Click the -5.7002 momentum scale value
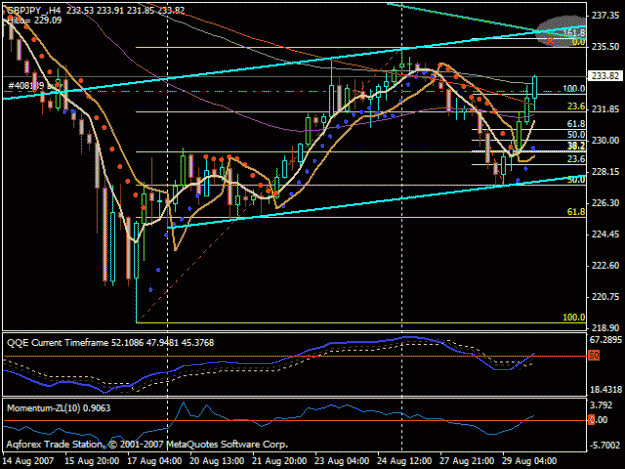The image size is (625, 469). [x=604, y=445]
